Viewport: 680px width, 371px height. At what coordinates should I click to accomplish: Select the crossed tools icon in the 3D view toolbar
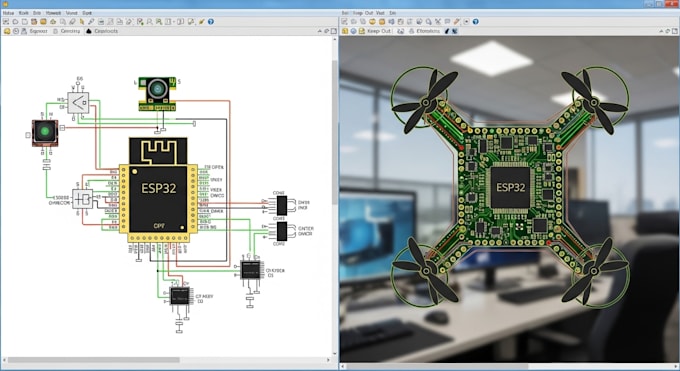(x=438, y=22)
